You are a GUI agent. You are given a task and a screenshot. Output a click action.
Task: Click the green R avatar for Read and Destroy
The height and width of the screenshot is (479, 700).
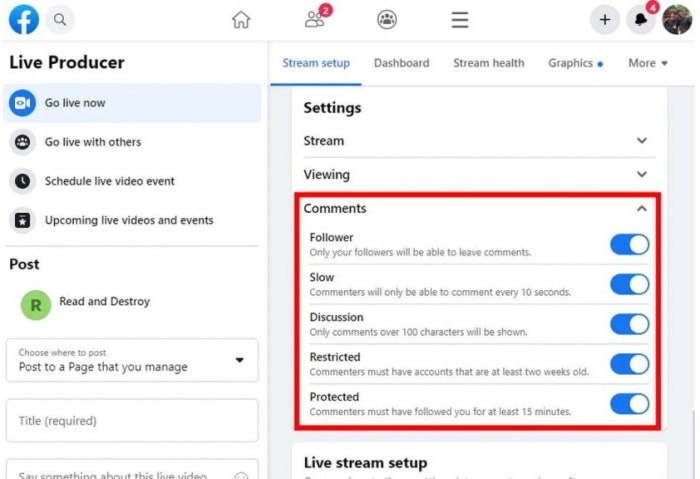pyautogui.click(x=36, y=305)
